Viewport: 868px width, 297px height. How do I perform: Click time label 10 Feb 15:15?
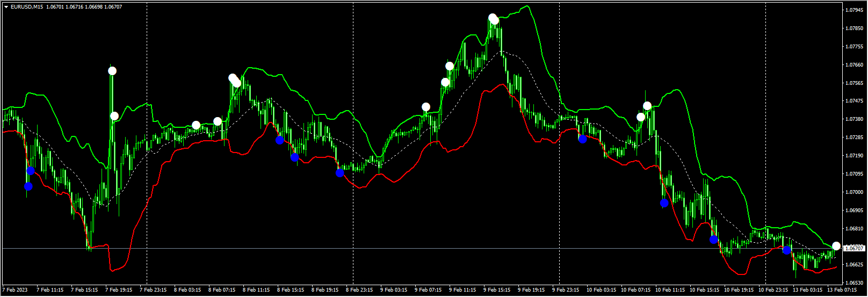coord(704,290)
